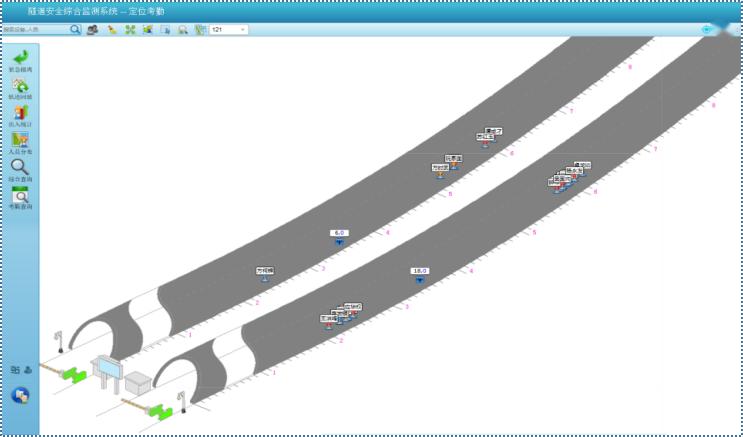Click the green barrier gate at the lower tunnel entrance
The width and height of the screenshot is (743, 437).
160,412
